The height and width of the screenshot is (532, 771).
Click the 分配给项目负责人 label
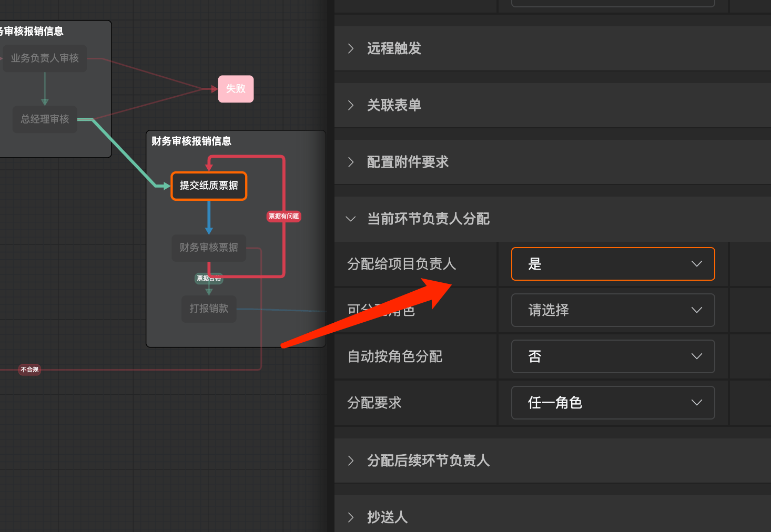click(401, 264)
